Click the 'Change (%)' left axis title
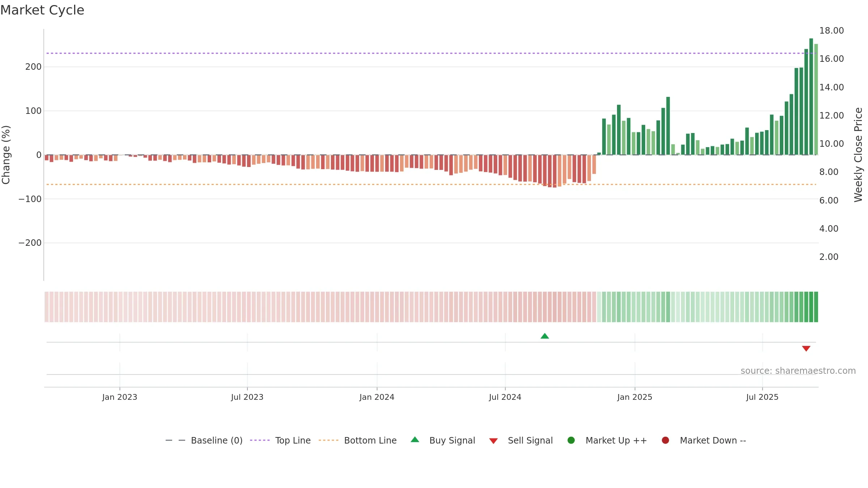868x488 pixels. coord(6,155)
